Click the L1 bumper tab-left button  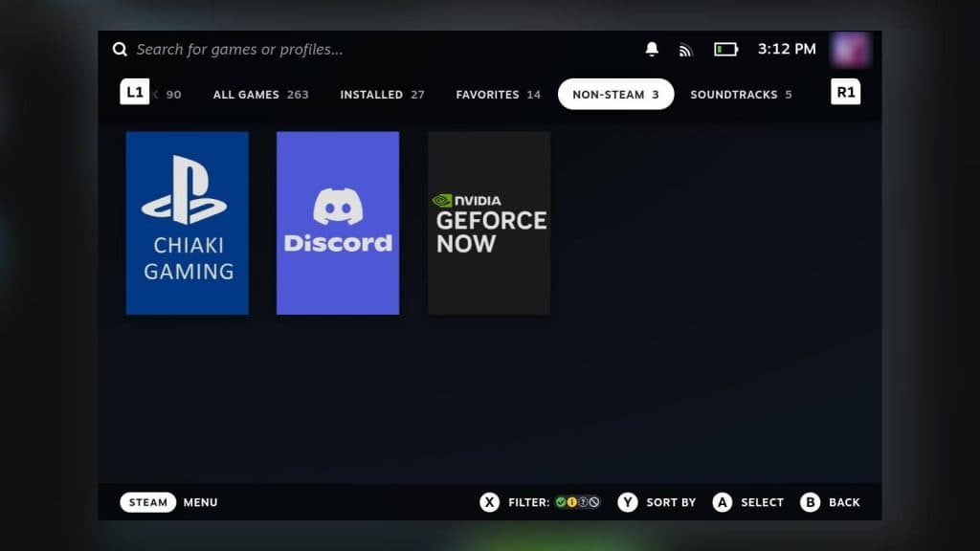[x=134, y=92]
